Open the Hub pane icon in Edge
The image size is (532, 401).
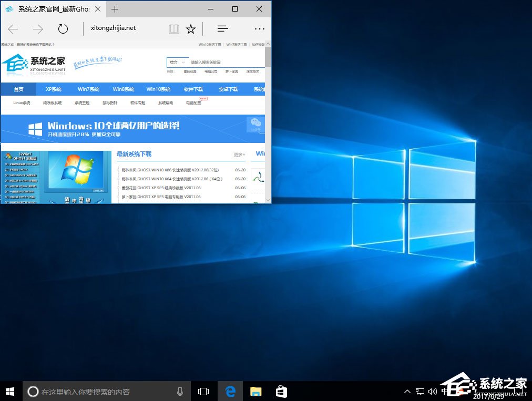(222, 29)
